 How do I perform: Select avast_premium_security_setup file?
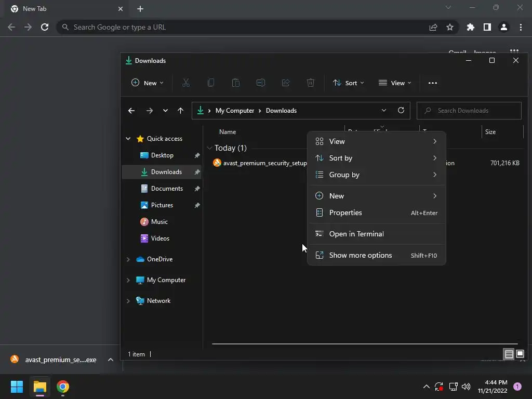click(x=260, y=163)
